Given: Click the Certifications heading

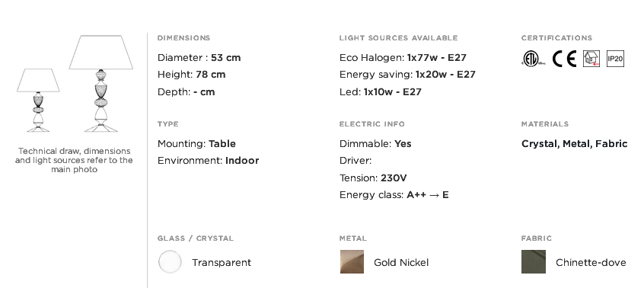Looking at the screenshot, I should click(556, 38).
